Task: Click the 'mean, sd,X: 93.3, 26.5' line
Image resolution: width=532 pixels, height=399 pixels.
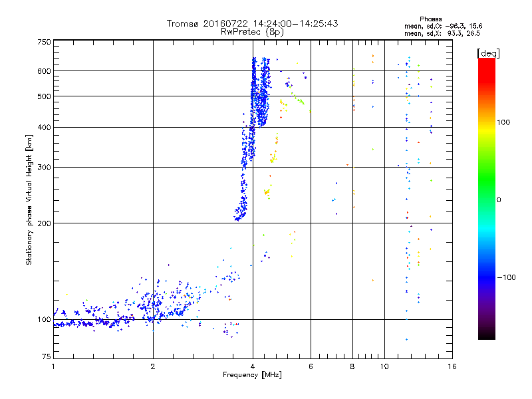Action: pos(442,34)
